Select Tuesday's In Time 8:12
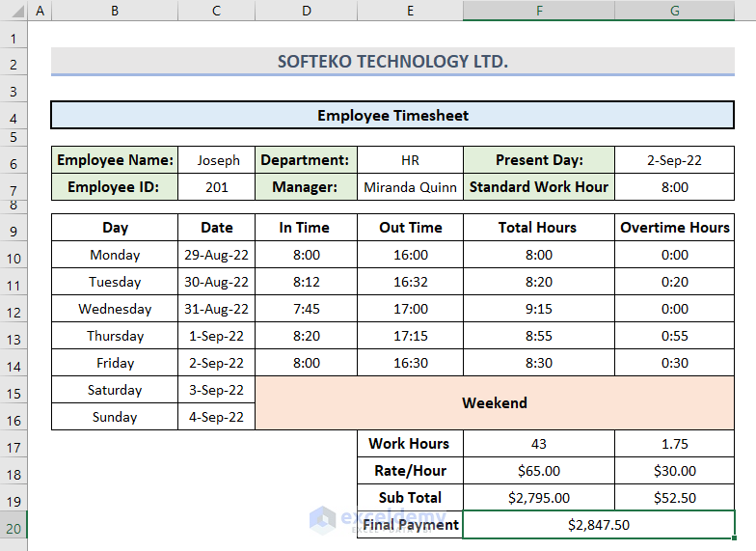 click(307, 282)
